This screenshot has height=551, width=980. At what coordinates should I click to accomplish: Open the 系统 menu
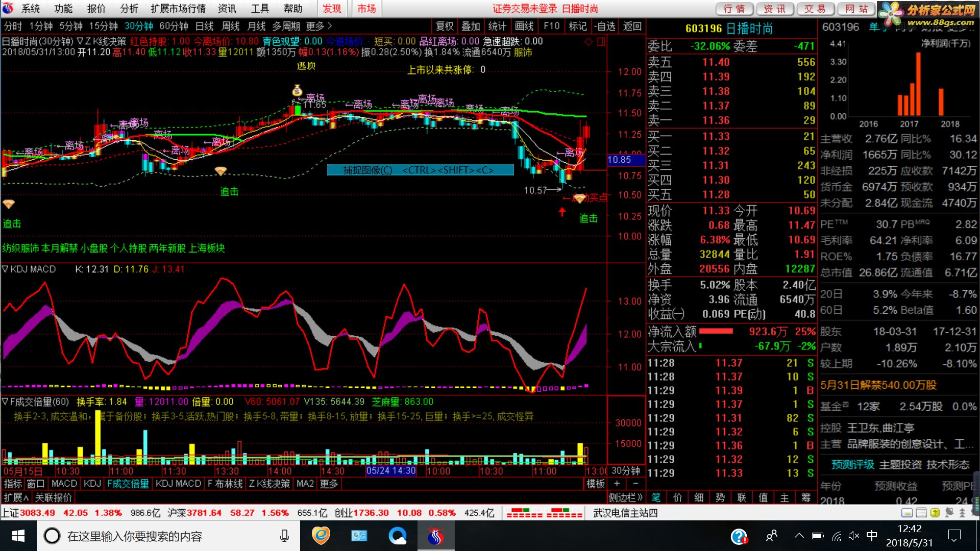point(31,9)
